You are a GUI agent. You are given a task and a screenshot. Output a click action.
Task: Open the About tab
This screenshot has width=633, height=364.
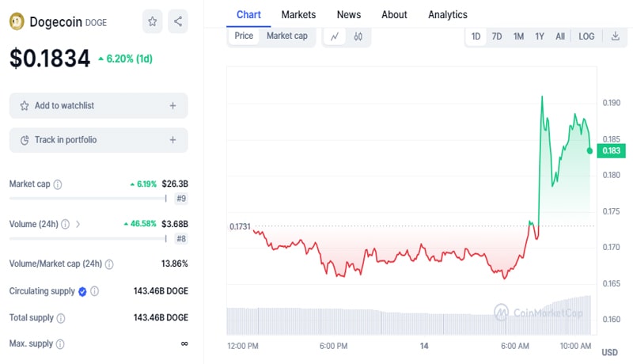click(394, 15)
